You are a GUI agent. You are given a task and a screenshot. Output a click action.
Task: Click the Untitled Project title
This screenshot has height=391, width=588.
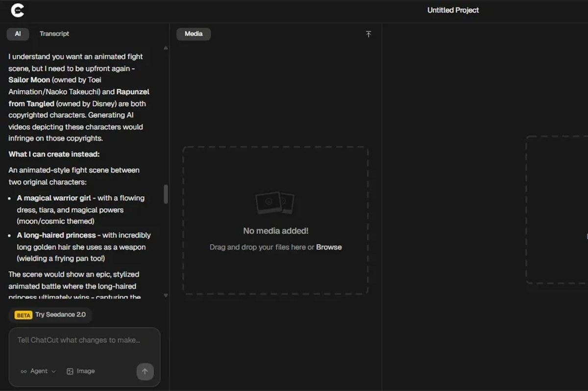coord(453,10)
